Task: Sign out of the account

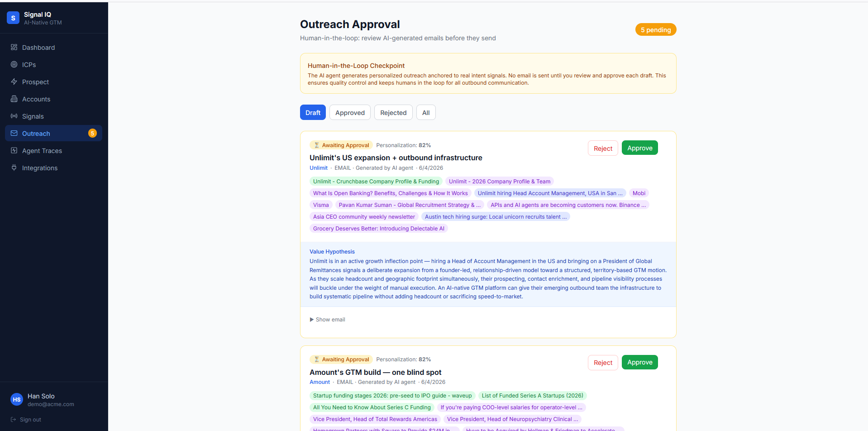Action: pyautogui.click(x=26, y=420)
